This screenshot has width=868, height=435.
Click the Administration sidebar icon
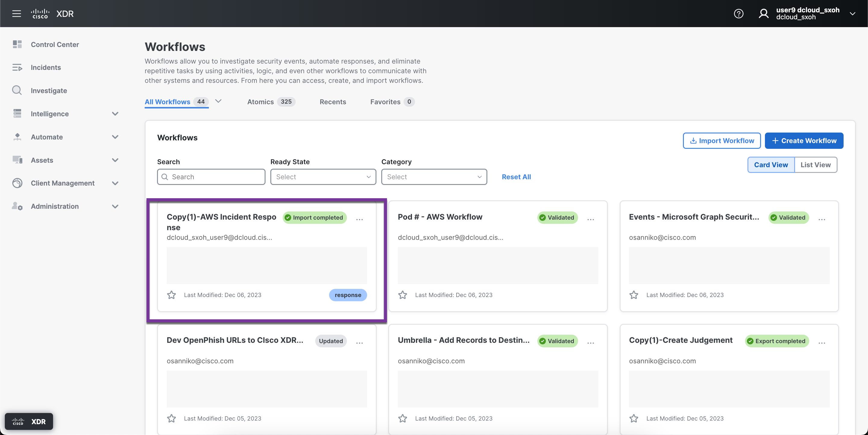click(17, 206)
